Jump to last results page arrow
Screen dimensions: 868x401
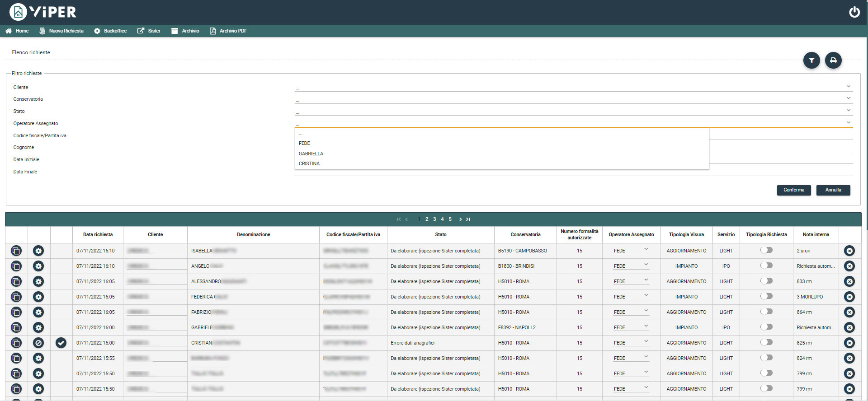coord(468,219)
